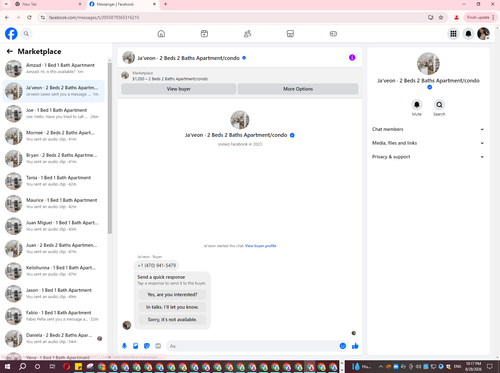Click the Finish update Chrome button
Viewport: 500px width, 373px height.
pos(480,17)
